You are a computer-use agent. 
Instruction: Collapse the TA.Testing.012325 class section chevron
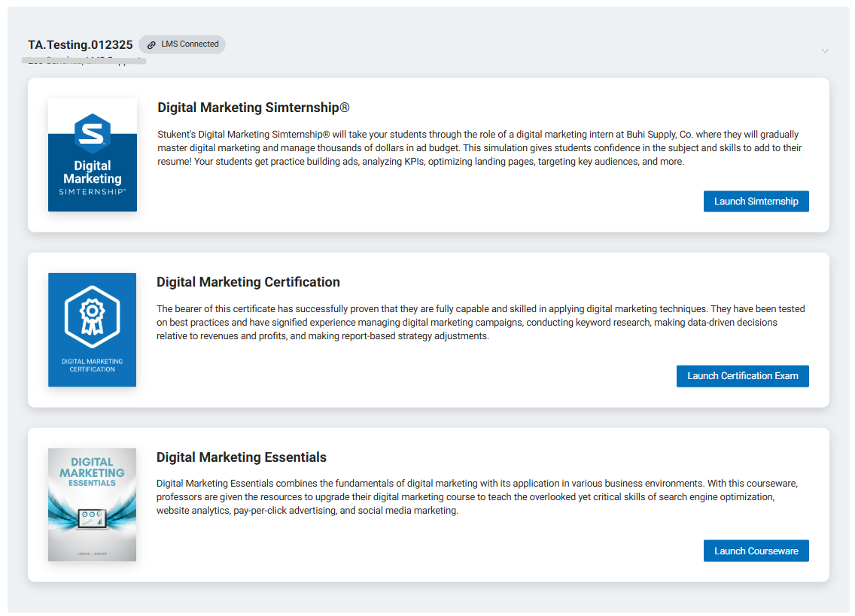coord(825,50)
